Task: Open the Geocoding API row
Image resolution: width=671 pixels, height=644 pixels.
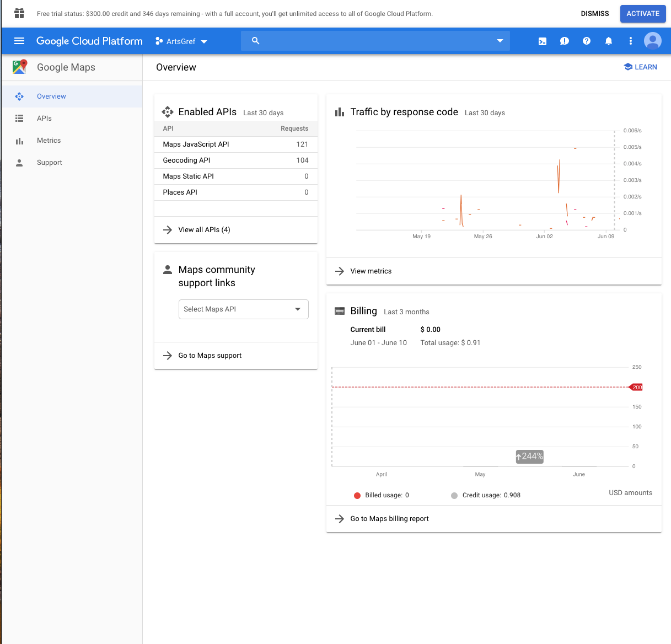Action: coord(186,160)
